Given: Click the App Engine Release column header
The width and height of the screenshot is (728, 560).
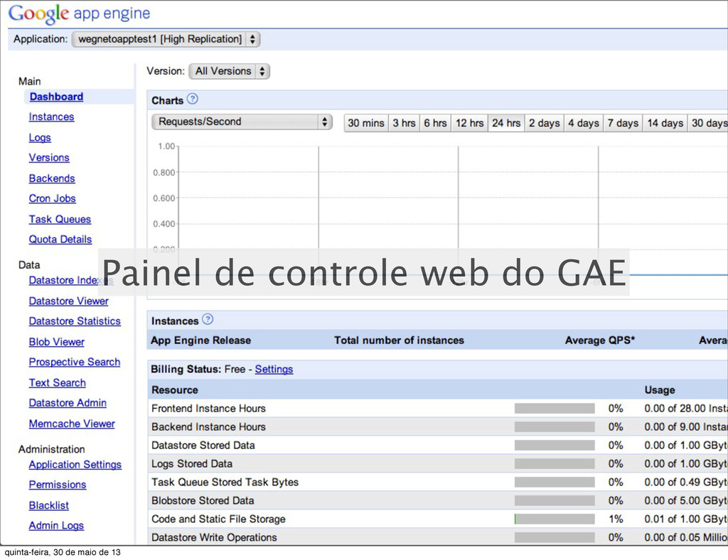Looking at the screenshot, I should [200, 340].
